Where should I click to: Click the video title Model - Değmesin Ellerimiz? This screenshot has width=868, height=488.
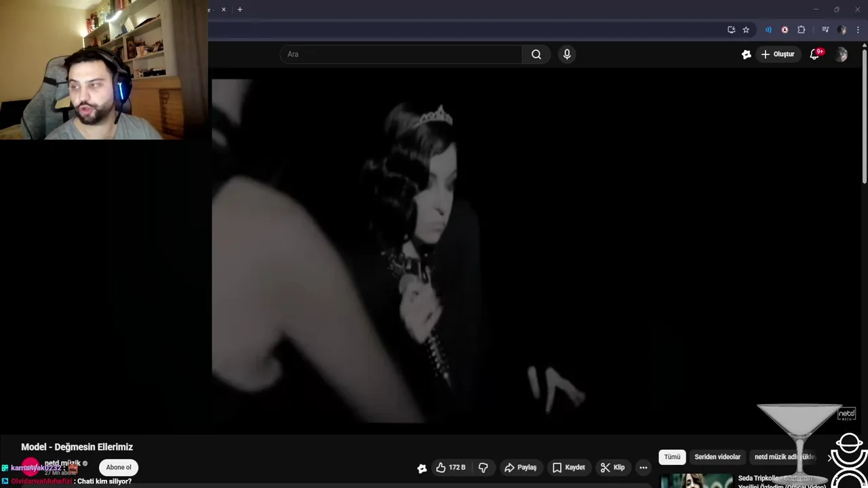[77, 447]
